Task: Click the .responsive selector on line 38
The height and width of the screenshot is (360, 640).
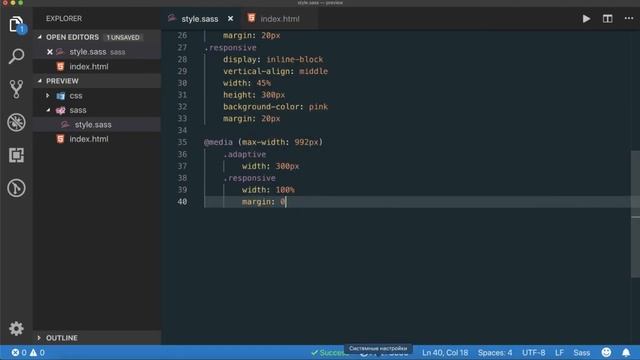Action: [249, 178]
